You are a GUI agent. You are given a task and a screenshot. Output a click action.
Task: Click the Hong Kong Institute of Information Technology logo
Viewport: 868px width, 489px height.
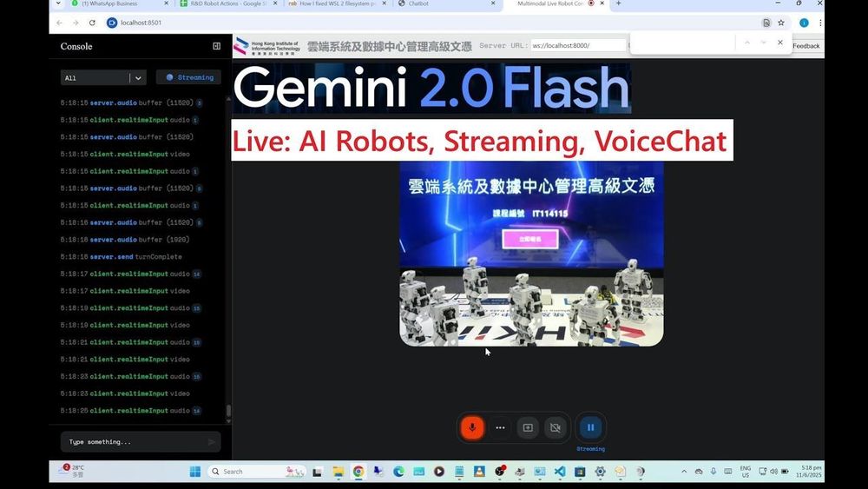tap(268, 47)
